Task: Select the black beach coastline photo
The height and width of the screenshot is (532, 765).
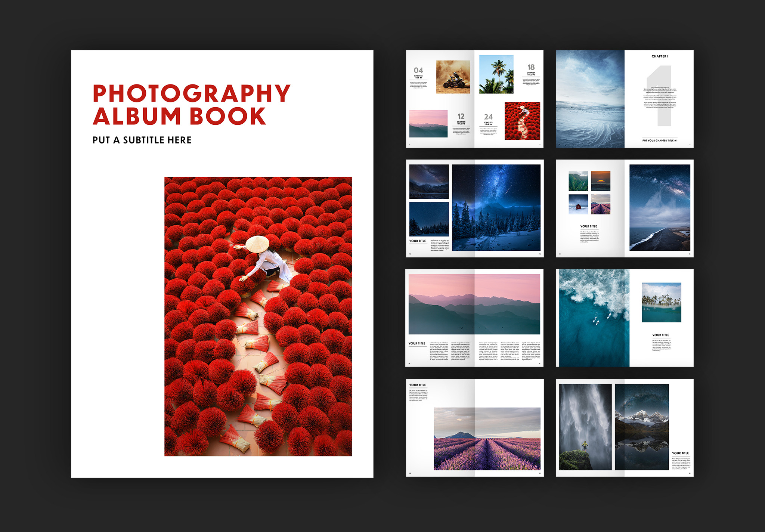Action: tap(660, 207)
